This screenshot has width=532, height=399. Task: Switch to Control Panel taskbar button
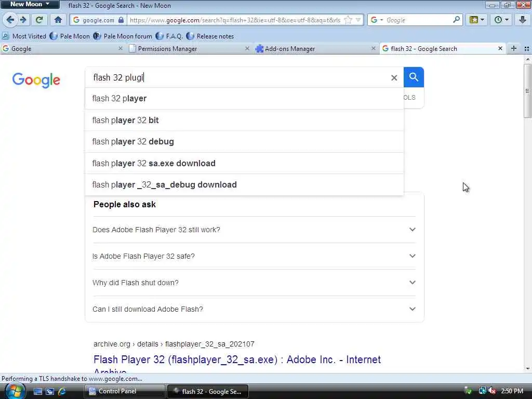point(124,392)
